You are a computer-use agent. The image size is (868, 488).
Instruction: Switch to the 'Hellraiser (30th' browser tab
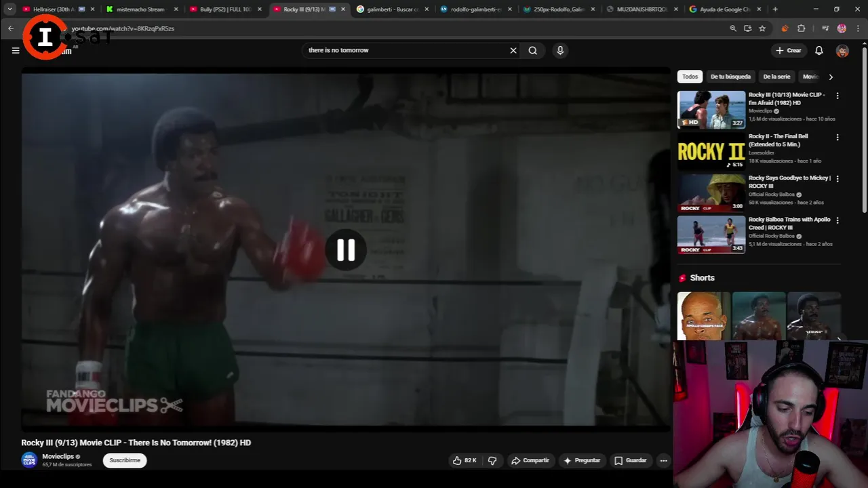pyautogui.click(x=54, y=9)
